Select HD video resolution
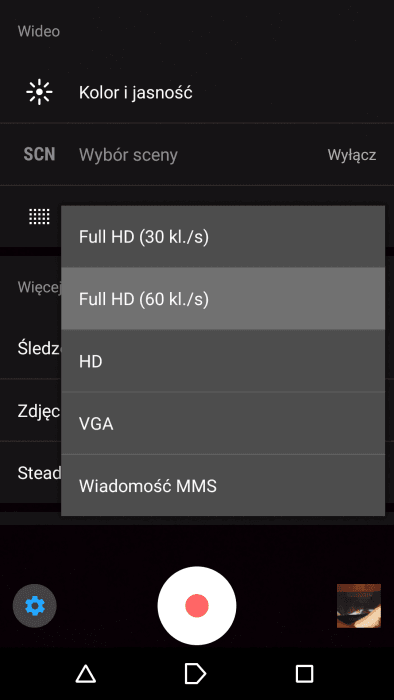This screenshot has width=394, height=700. coord(223,361)
